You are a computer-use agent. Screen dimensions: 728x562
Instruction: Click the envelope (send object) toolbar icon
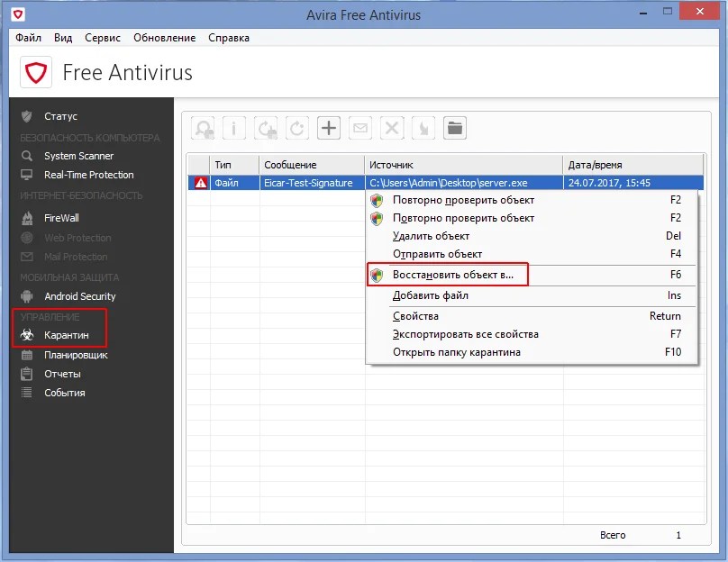(360, 128)
